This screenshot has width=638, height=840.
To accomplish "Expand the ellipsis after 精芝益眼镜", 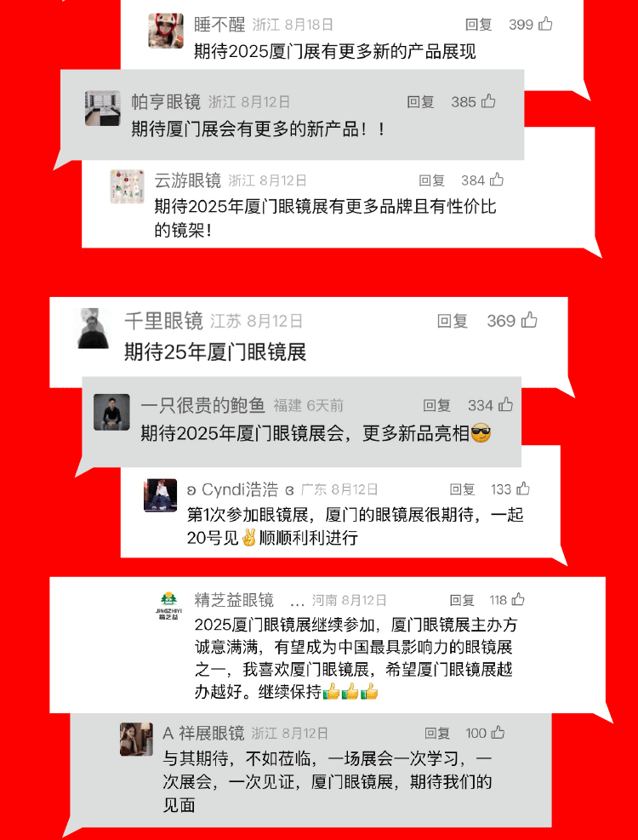I will 297,602.
